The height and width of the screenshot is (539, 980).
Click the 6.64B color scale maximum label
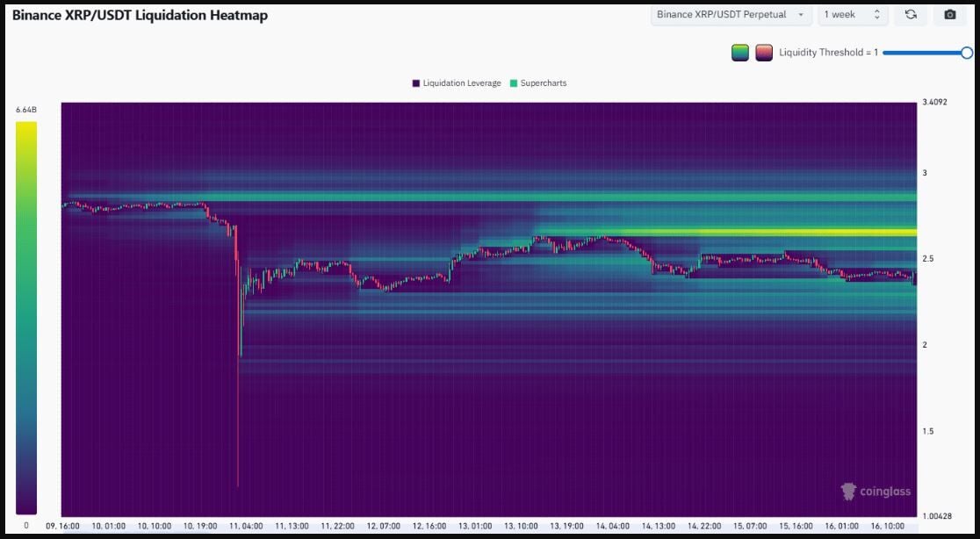pyautogui.click(x=26, y=110)
